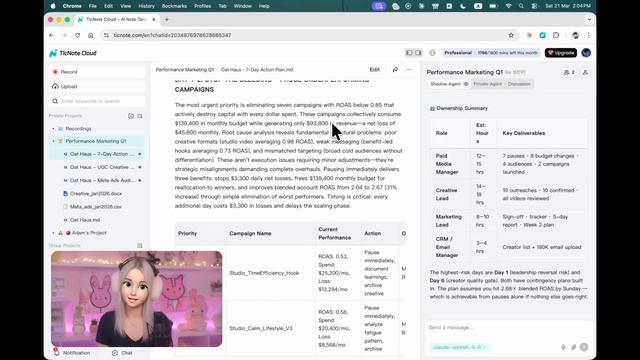Click the star marker on Oat Haus UGC Creative row
The width and height of the screenshot is (640, 360).
pos(140,167)
